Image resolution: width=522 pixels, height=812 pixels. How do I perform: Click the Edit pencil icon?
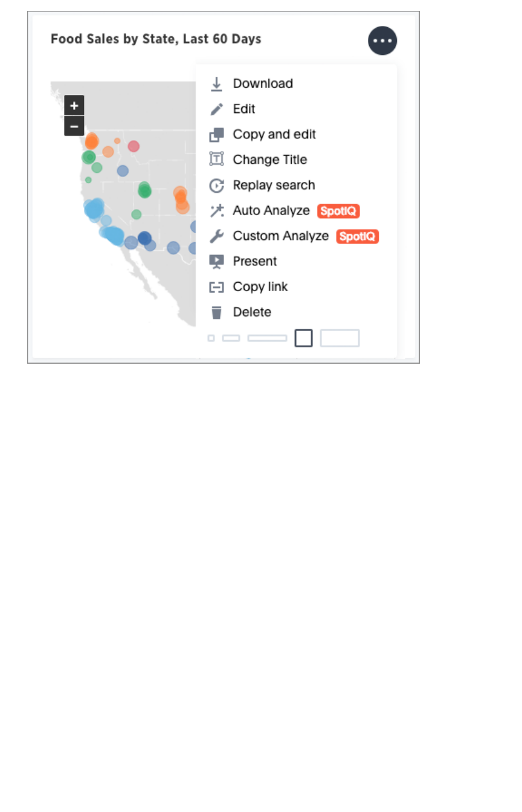pos(216,109)
